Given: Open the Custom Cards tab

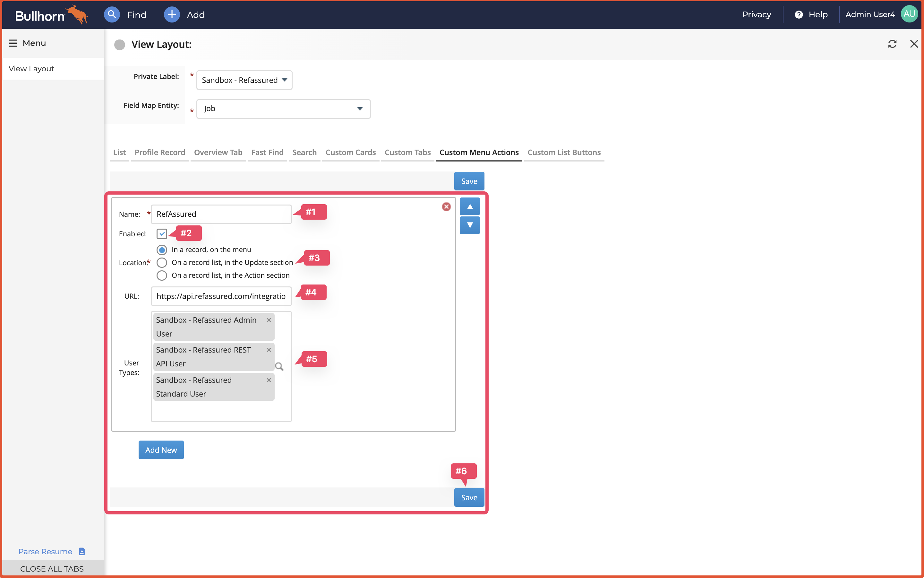Looking at the screenshot, I should (350, 153).
